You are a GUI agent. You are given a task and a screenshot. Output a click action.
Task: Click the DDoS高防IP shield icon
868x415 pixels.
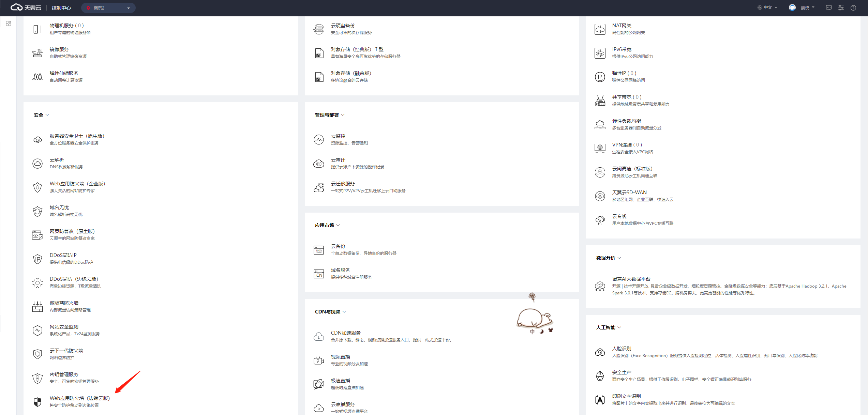pos(38,259)
